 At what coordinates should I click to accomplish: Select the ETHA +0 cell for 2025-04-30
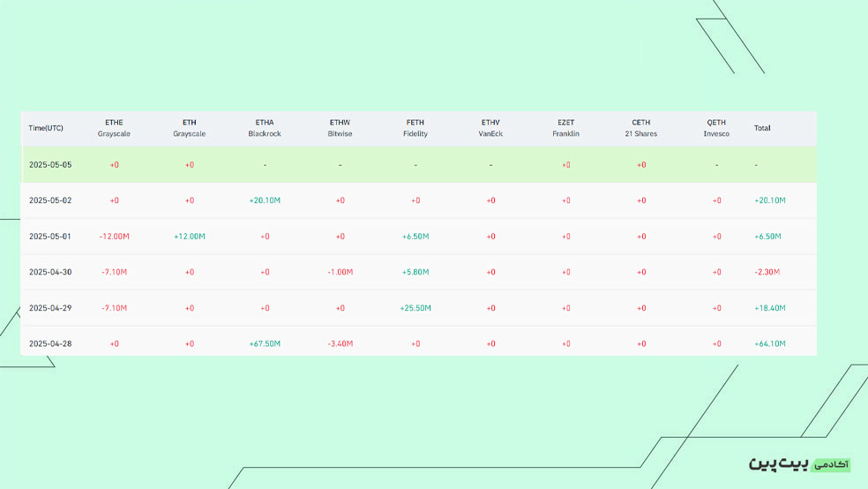pos(265,272)
